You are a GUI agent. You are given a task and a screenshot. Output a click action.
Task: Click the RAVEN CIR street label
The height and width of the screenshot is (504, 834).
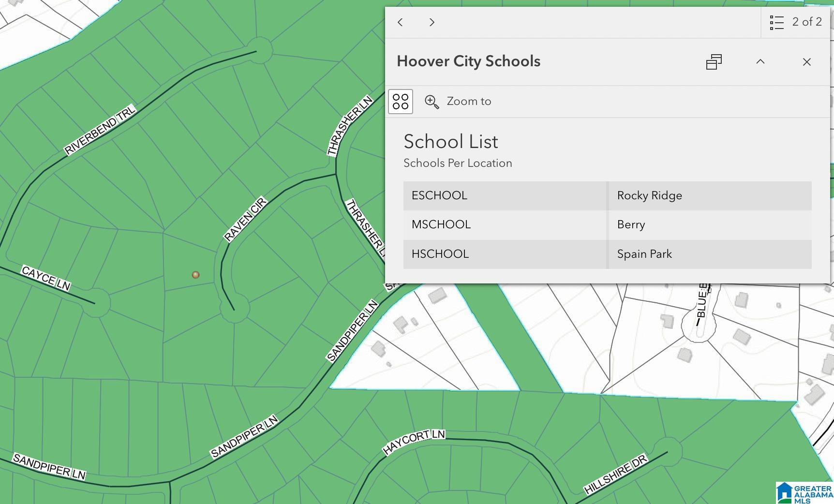245,219
